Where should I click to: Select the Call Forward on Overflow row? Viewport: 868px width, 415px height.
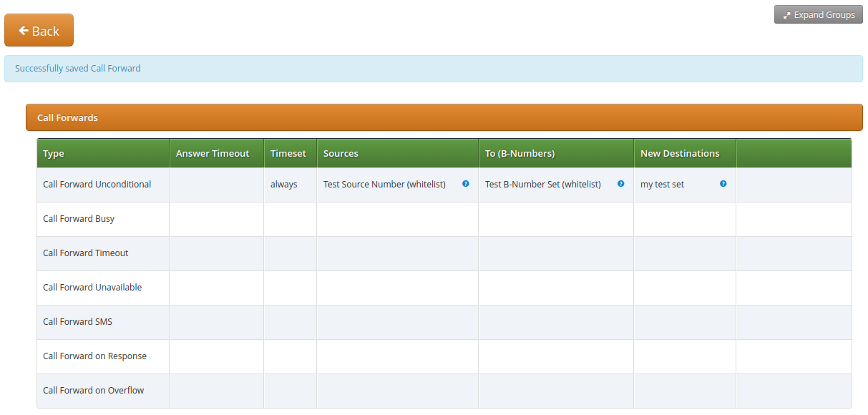click(x=93, y=391)
